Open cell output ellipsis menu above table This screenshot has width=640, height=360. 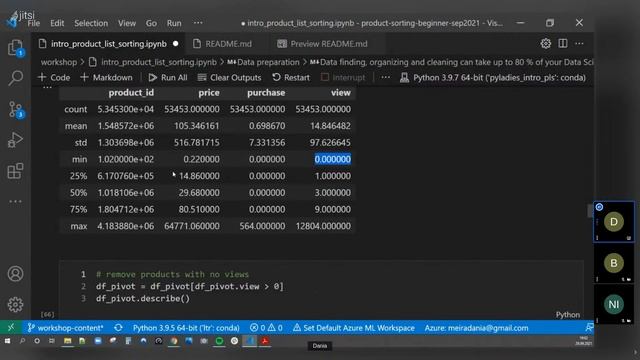(x=47, y=87)
